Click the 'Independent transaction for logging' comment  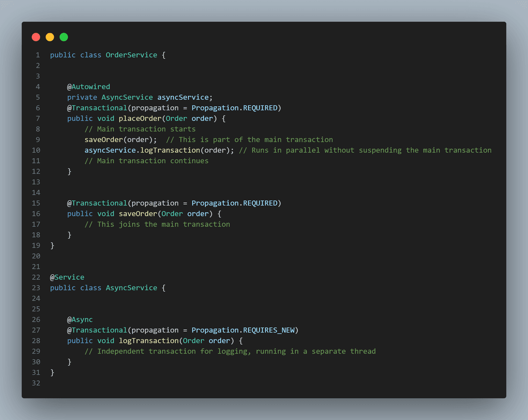point(230,351)
